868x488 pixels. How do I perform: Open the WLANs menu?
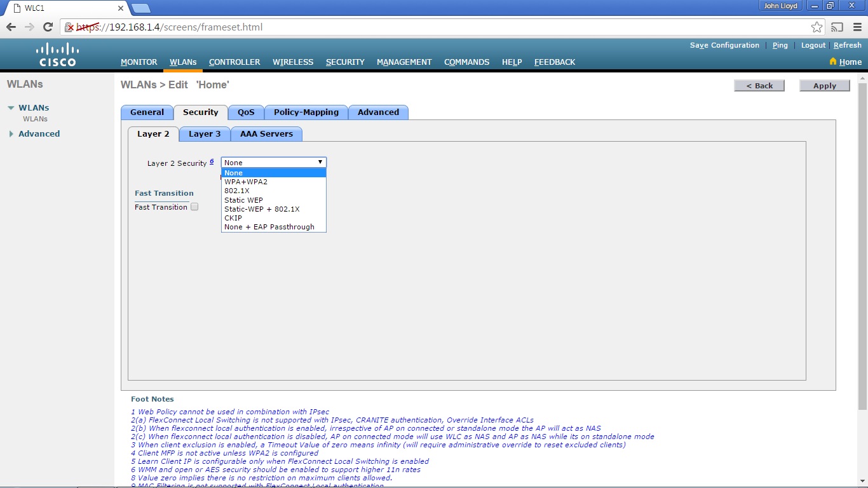(183, 62)
